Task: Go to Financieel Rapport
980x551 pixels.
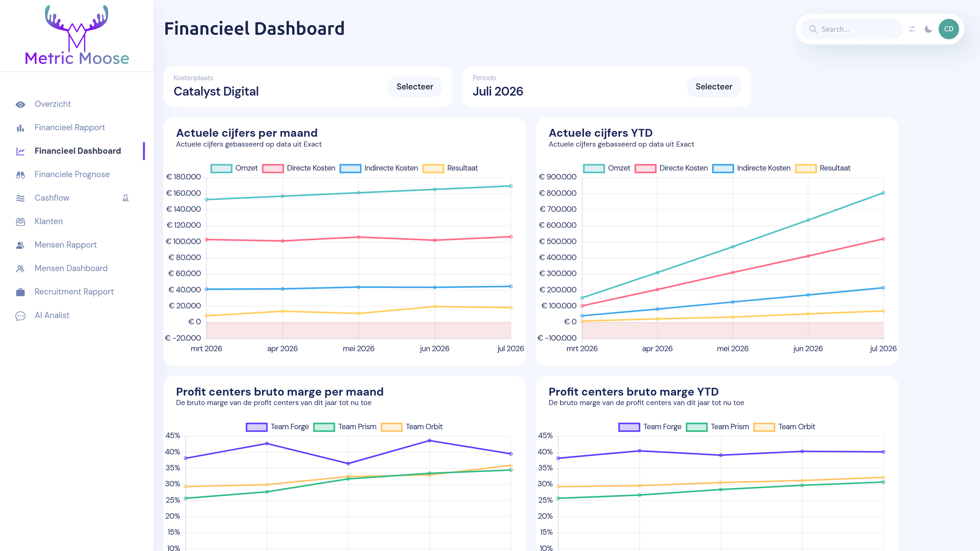Action: pyautogui.click(x=70, y=128)
